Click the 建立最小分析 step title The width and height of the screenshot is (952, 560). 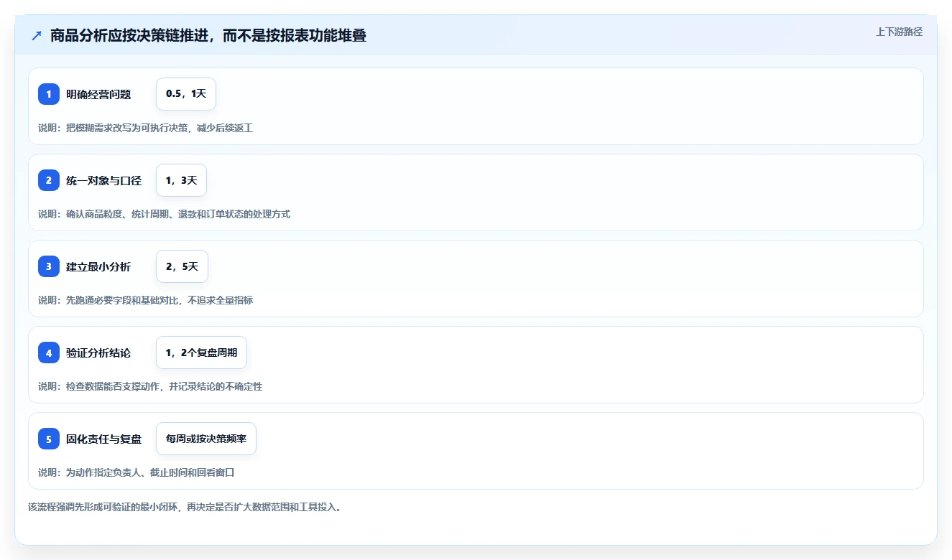coord(98,266)
